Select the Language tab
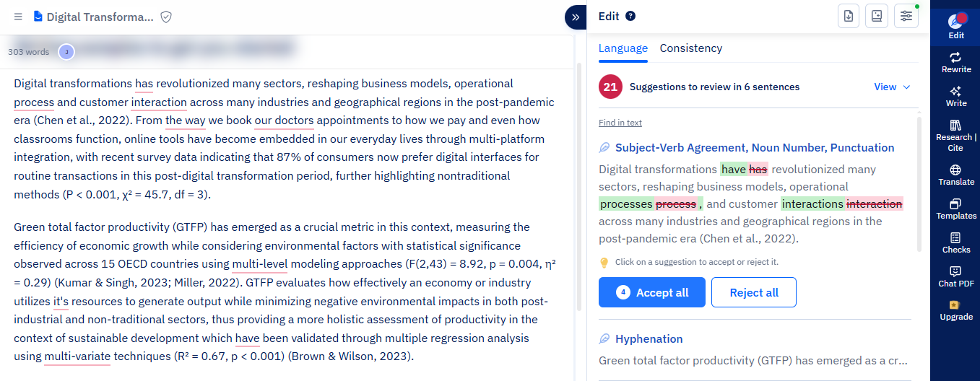Image resolution: width=980 pixels, height=381 pixels. click(x=623, y=48)
